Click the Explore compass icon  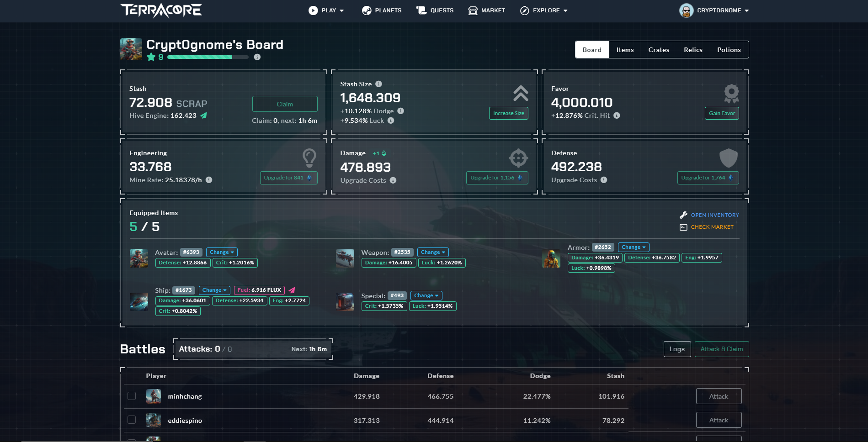click(525, 11)
